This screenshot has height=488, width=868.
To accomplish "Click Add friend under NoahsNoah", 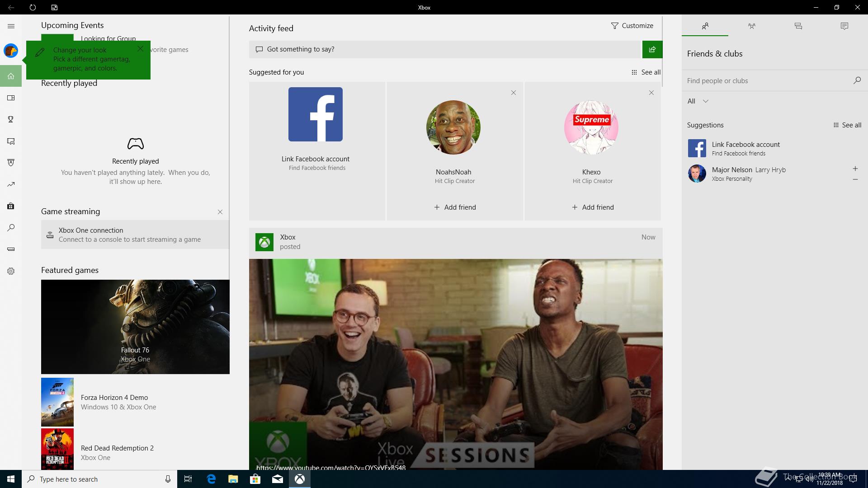I will [455, 207].
